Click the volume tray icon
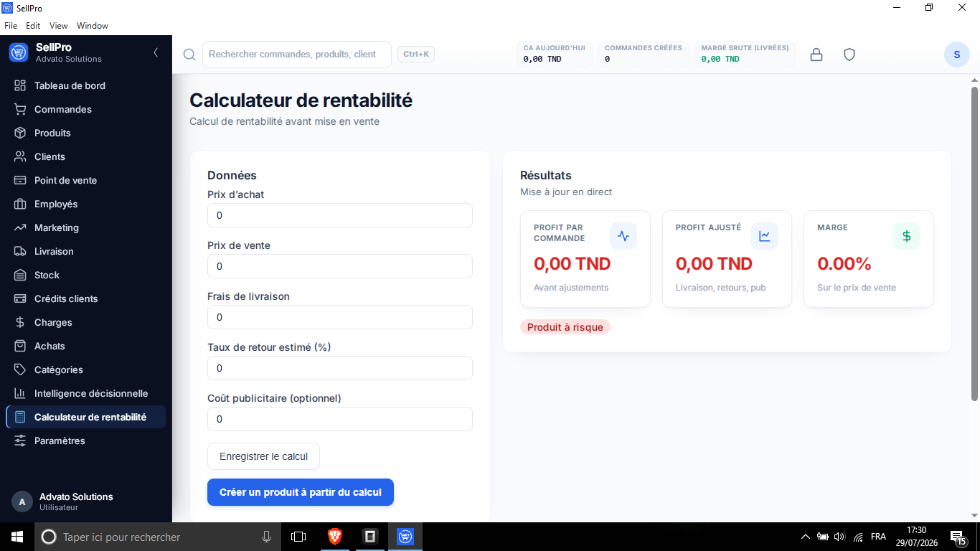980x551 pixels. 840,537
